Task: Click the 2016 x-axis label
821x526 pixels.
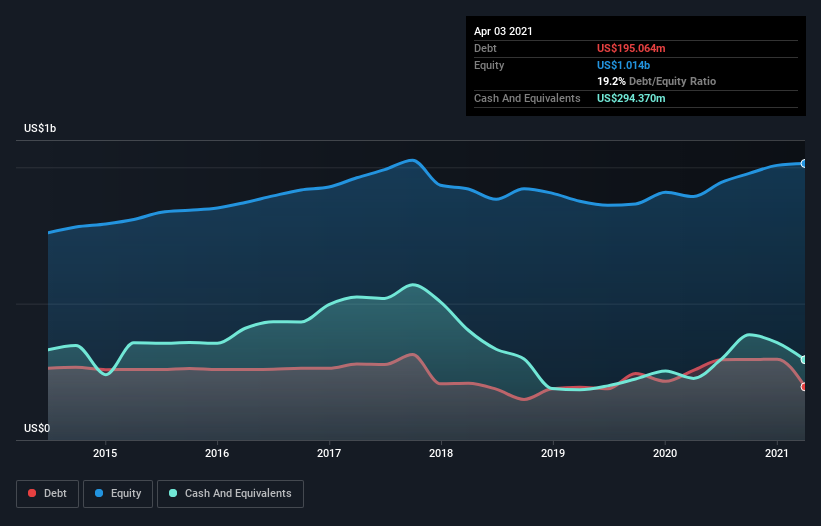Action: [x=217, y=453]
